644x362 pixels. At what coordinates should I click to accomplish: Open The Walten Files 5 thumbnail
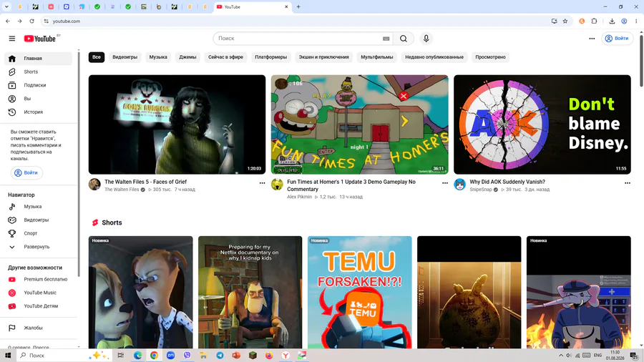(x=177, y=124)
